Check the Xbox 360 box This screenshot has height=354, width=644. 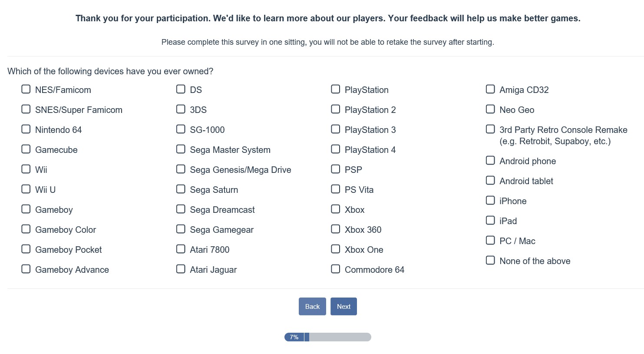pos(336,229)
